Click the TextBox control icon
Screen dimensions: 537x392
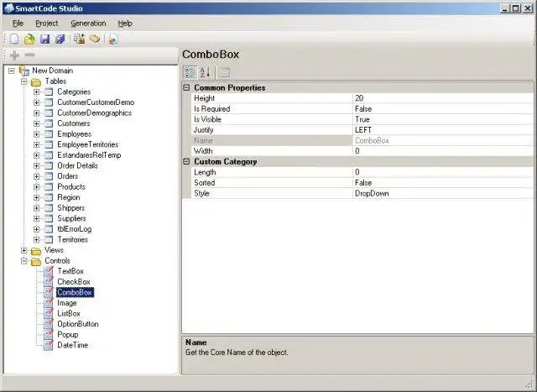(49, 271)
